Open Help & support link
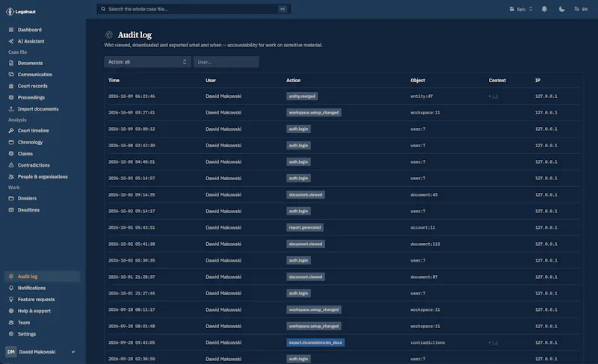 34,311
